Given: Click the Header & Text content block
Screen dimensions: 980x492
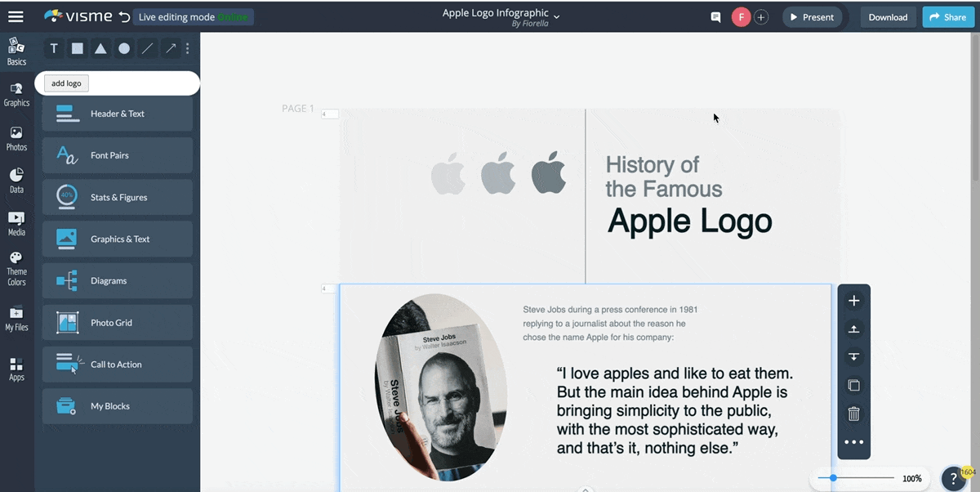Looking at the screenshot, I should (x=117, y=113).
